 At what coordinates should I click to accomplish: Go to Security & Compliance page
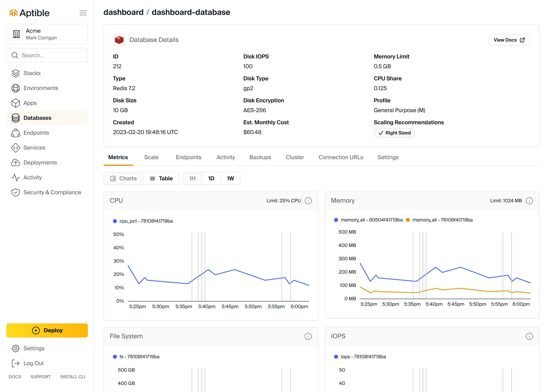(x=47, y=192)
